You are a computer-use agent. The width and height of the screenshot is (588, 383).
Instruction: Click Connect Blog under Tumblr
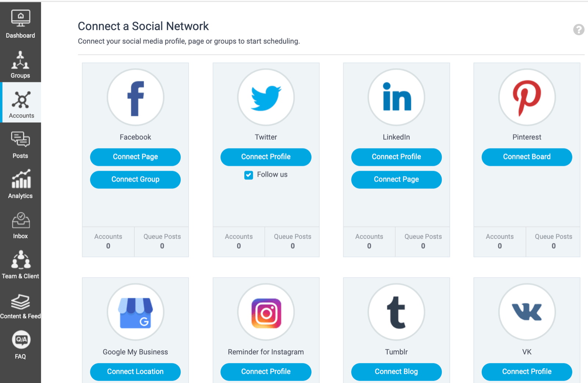pyautogui.click(x=396, y=372)
